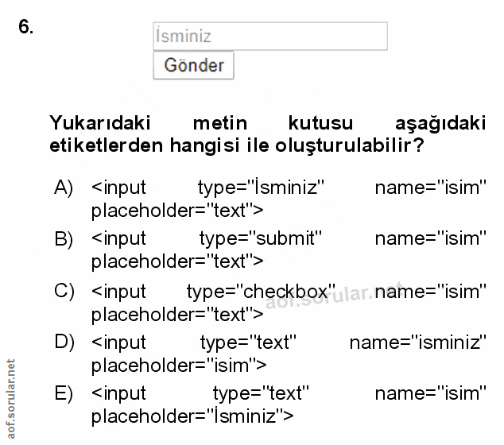This screenshot has height=445, width=504.
Task: Click name="isminiz" text in option D
Action: [x=417, y=342]
